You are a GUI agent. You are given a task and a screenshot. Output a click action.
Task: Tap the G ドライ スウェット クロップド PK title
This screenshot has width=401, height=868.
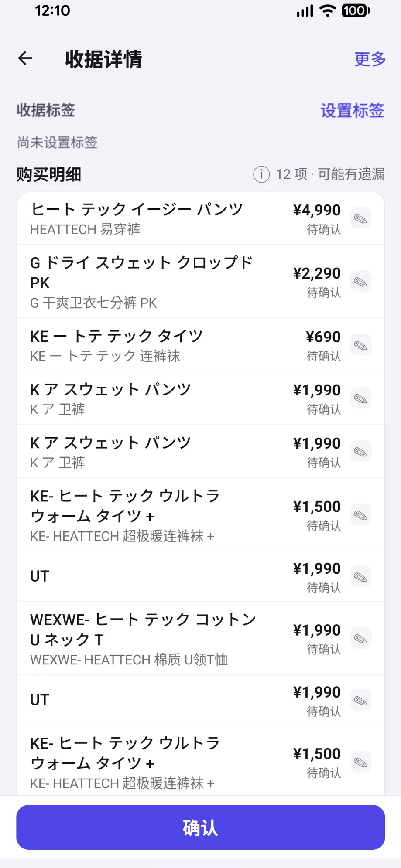(x=141, y=272)
